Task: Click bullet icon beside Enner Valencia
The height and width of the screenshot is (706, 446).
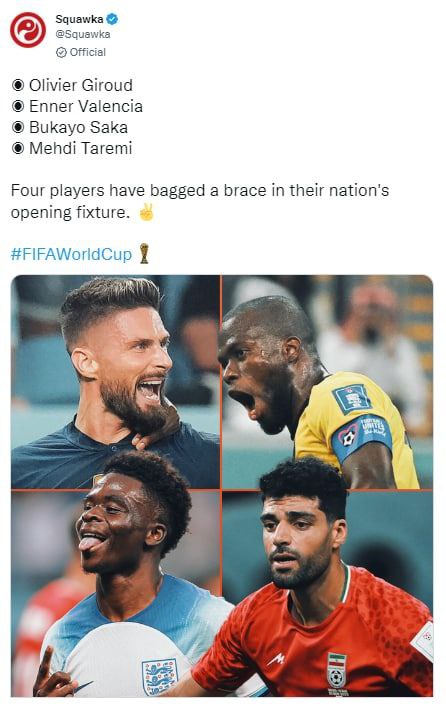Action: pyautogui.click(x=18, y=106)
